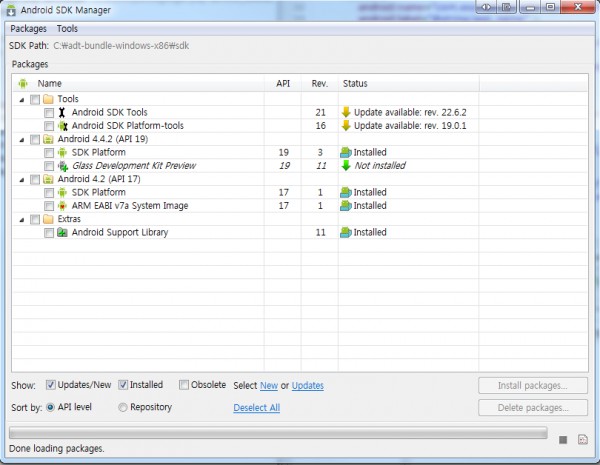Click the Android SDK Platform-tools icon

[62, 126]
